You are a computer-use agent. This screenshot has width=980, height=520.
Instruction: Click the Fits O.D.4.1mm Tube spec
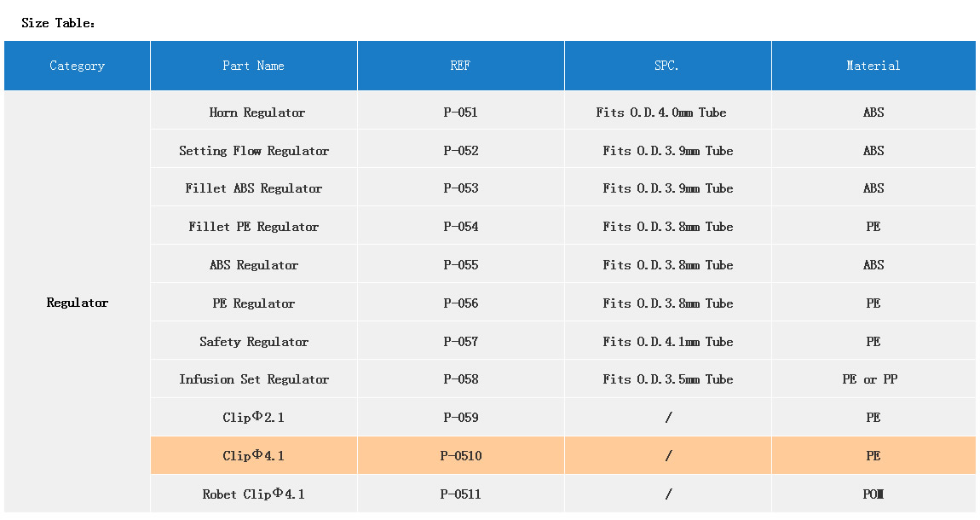(667, 342)
